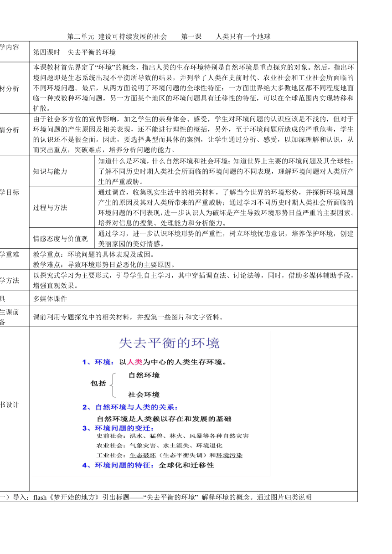The height and width of the screenshot is (554, 392).
Task: Click the paragraph starting "以探究式学习为主要形式"
Action: pos(193,281)
